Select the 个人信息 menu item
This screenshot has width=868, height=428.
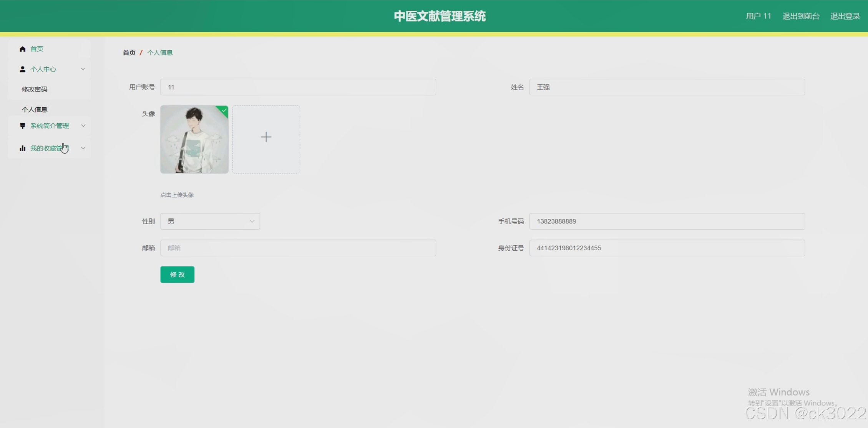click(x=35, y=110)
